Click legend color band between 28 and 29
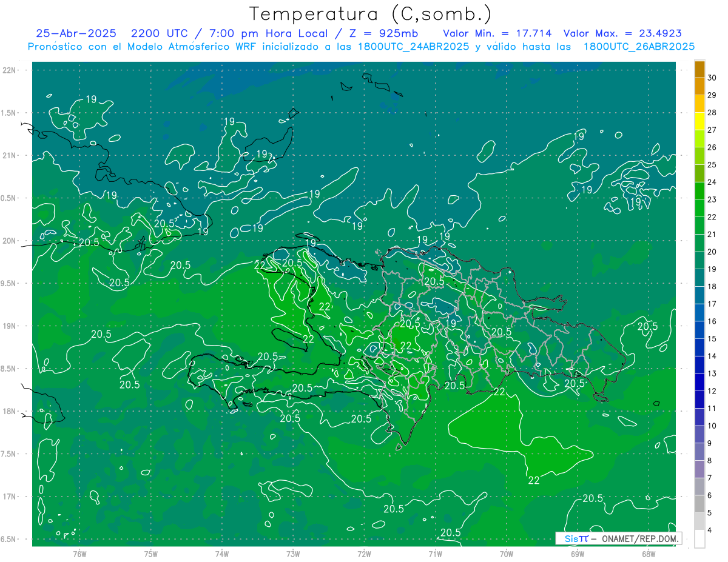 [x=699, y=104]
